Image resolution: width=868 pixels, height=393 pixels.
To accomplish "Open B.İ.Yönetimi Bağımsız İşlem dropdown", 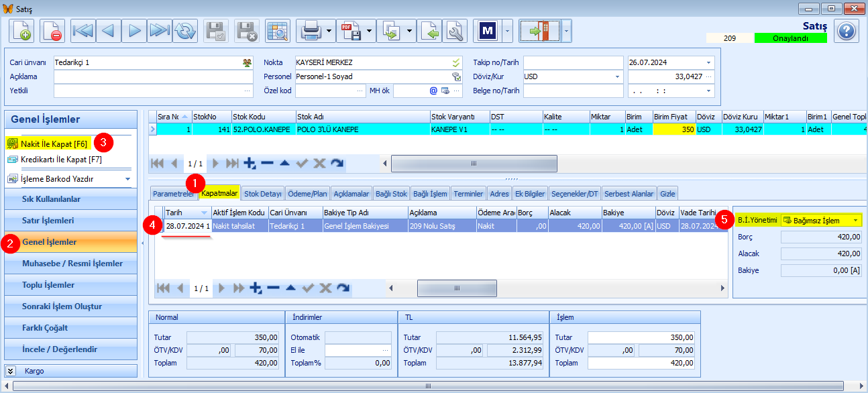I will tap(855, 220).
